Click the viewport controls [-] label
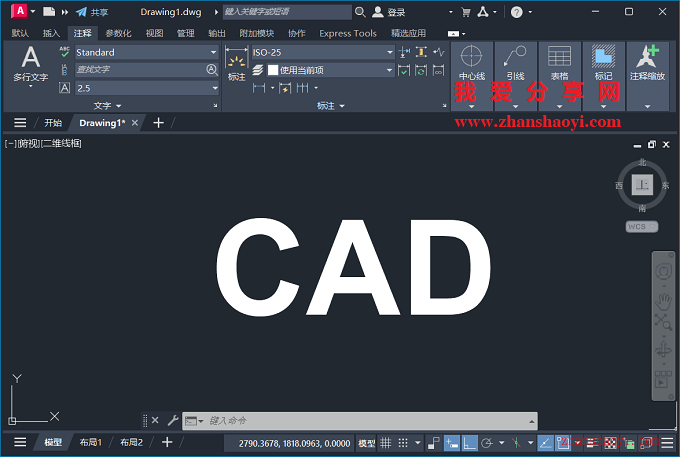The image size is (680, 457). (10, 144)
